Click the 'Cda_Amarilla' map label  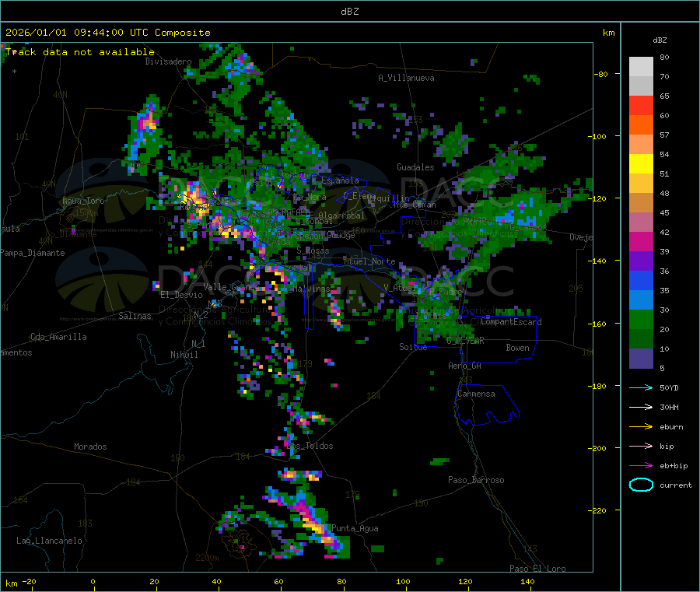tap(58, 337)
